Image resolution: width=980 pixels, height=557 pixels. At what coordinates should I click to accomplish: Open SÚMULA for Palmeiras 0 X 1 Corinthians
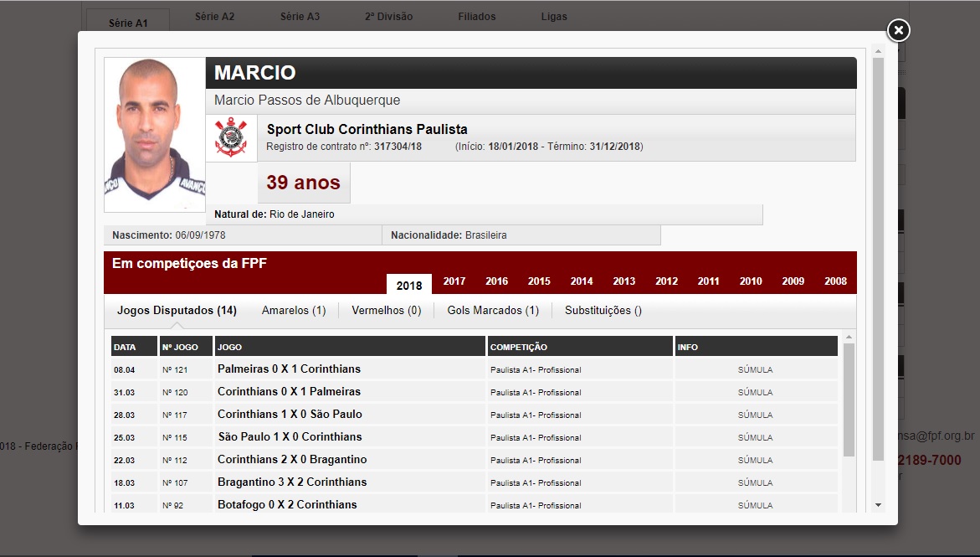click(755, 370)
